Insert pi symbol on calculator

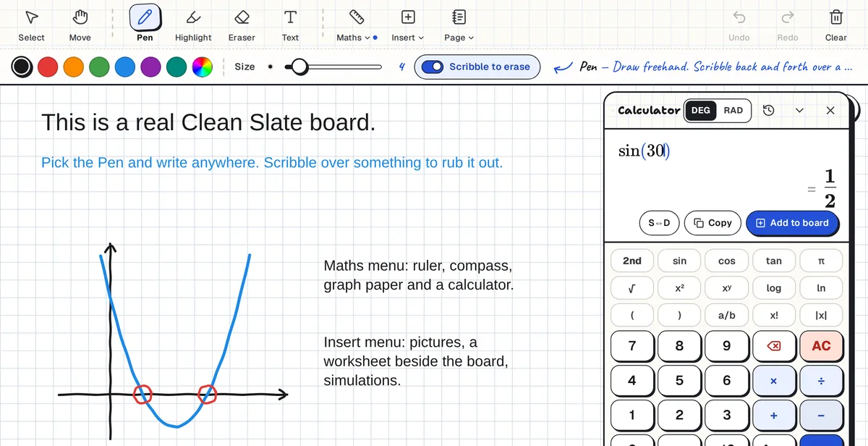821,261
